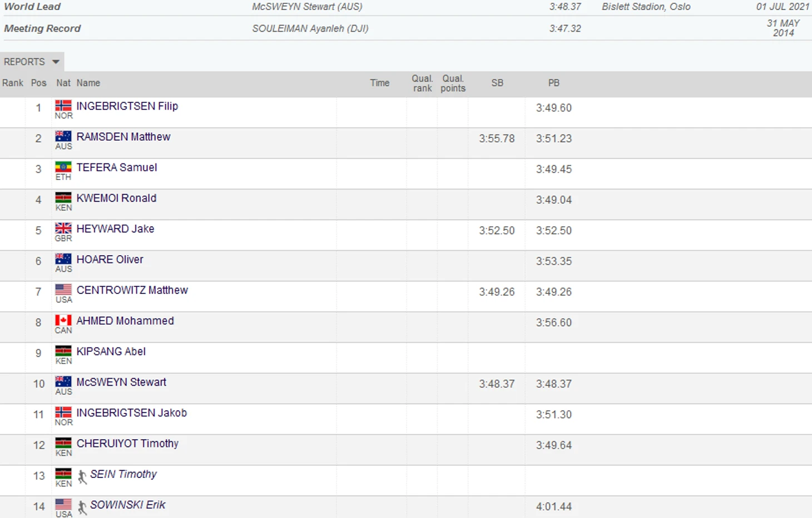Click the Australia flag beside Ramsden Matthew
Screen dimensions: 812x518
coord(63,136)
